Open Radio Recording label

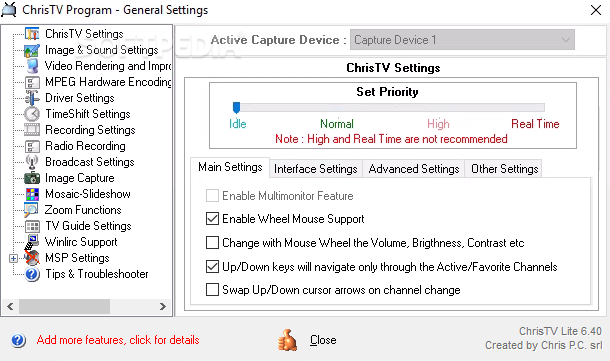[x=85, y=146]
